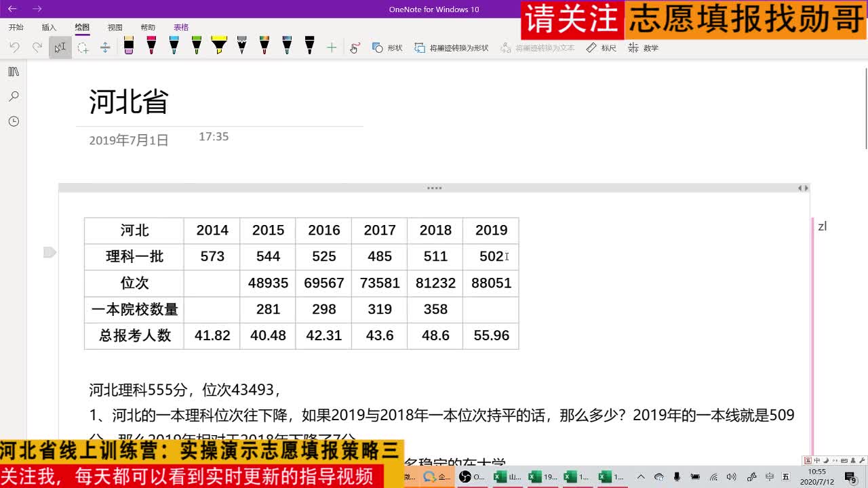
Task: Open the 开始 tab
Action: pyautogui.click(x=16, y=27)
